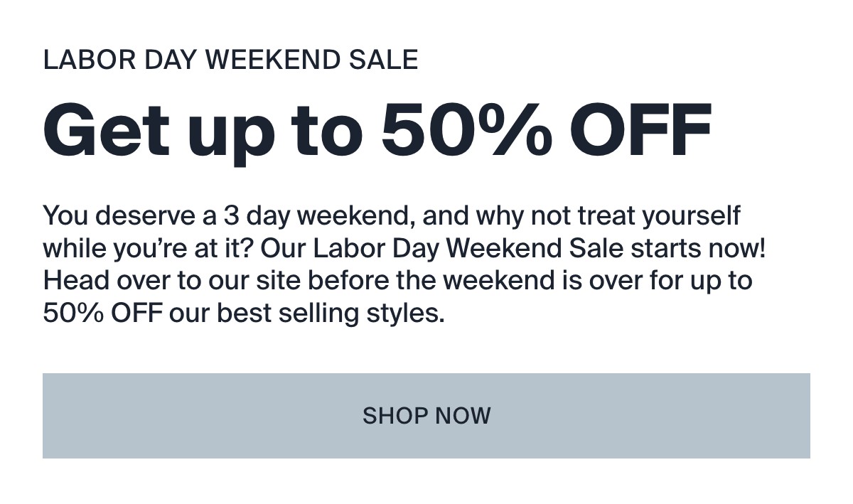Click the word 'OFF' in the headline
This screenshot has height=504, width=853.
(x=640, y=131)
